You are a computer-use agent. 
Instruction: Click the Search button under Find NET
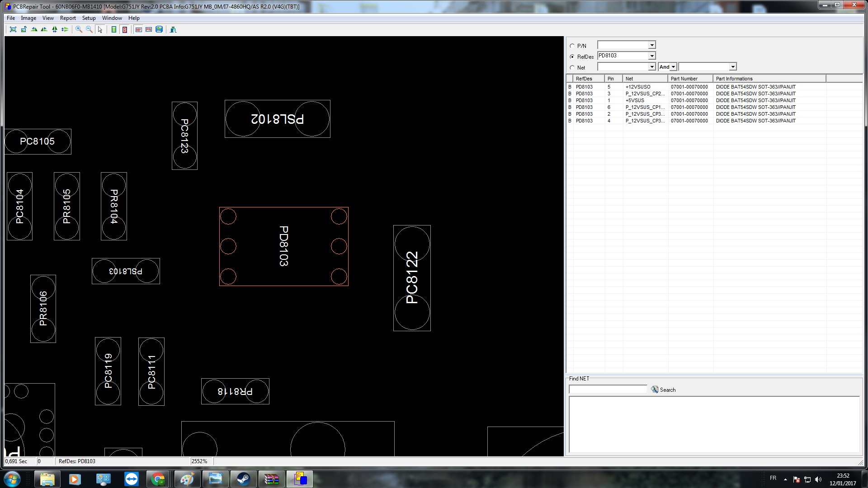[x=663, y=389]
